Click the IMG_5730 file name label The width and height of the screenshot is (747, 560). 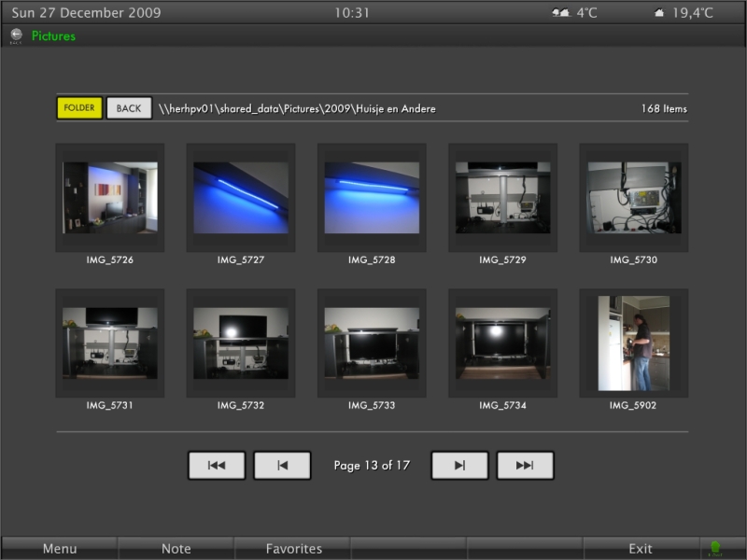[634, 260]
